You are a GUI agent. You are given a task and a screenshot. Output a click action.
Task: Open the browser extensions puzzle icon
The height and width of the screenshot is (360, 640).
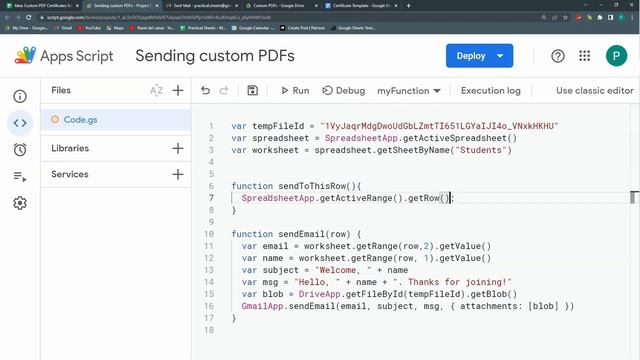(x=600, y=18)
